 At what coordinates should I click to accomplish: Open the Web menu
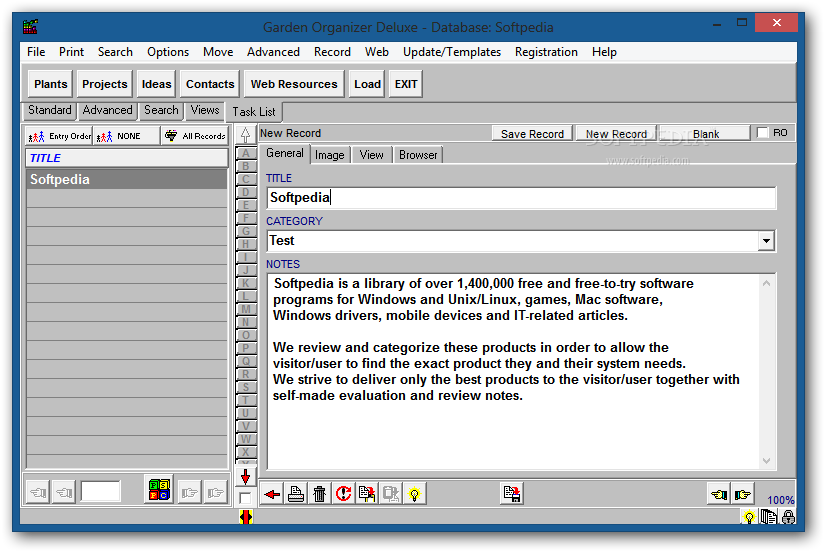click(377, 52)
